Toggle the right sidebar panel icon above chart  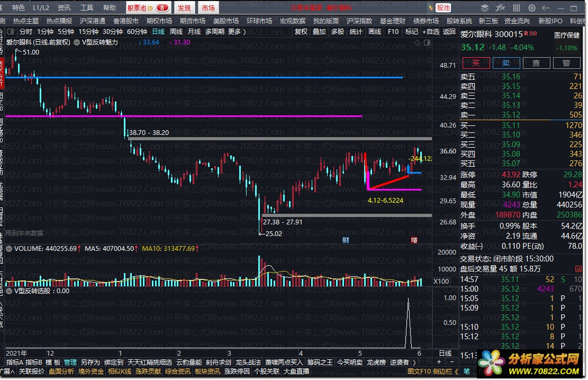coord(427,43)
